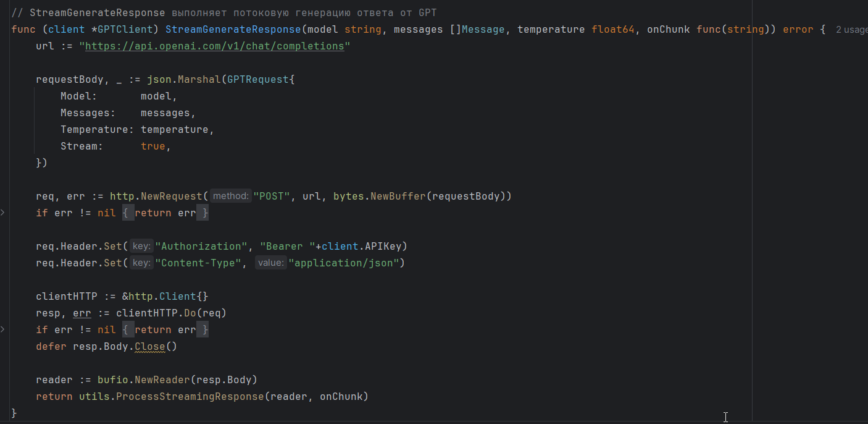868x424 pixels.
Task: Click the 'error' return type in the signature
Action: [x=798, y=30]
